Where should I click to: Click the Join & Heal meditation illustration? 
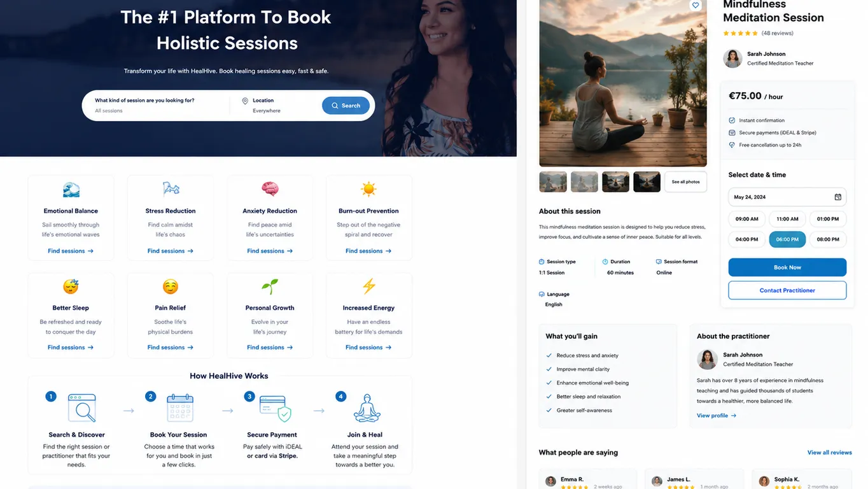click(x=367, y=408)
